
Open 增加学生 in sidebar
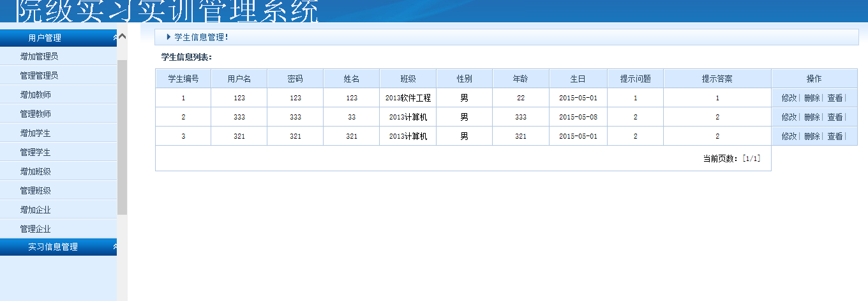point(35,133)
